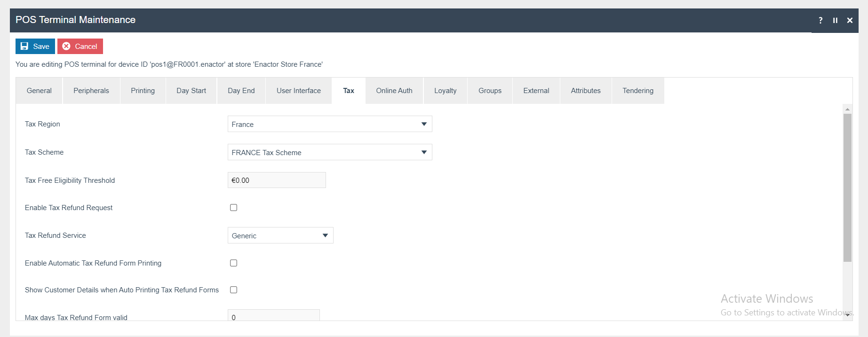The height and width of the screenshot is (337, 868).
Task: Check Show Customer Details when Auto Printing
Action: [x=233, y=290]
